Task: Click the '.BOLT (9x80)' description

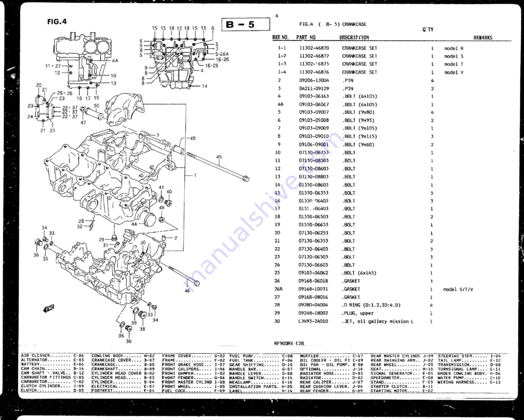Action: coord(358,112)
